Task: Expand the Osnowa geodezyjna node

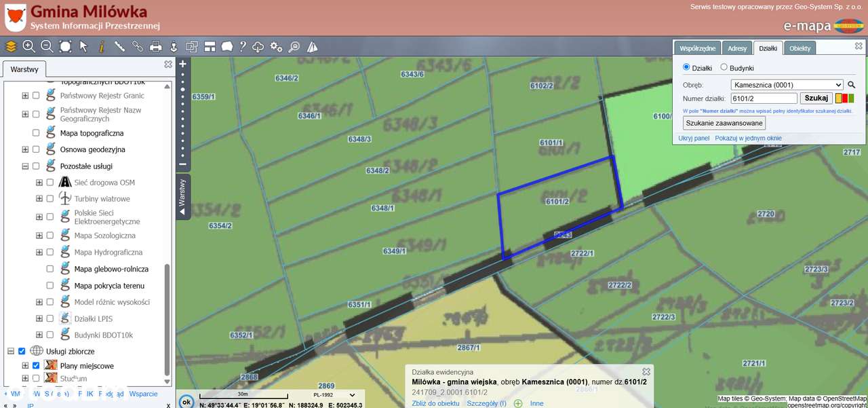Action: pos(25,149)
